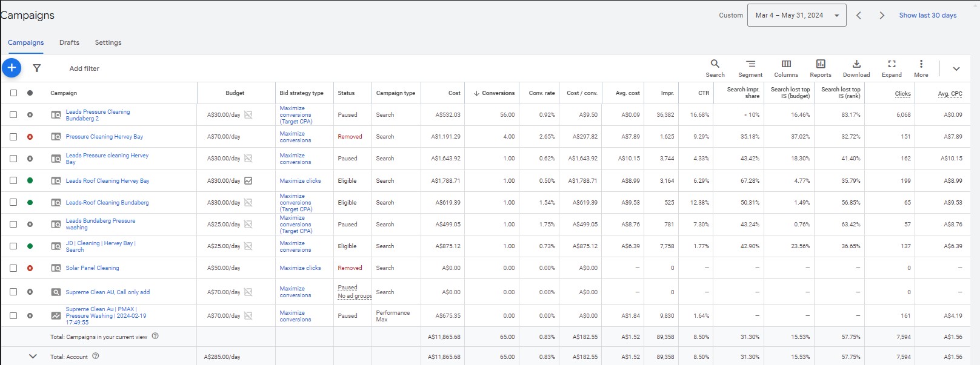The image size is (980, 365).
Task: Click the Search magnifier toolbar icon
Action: (715, 68)
